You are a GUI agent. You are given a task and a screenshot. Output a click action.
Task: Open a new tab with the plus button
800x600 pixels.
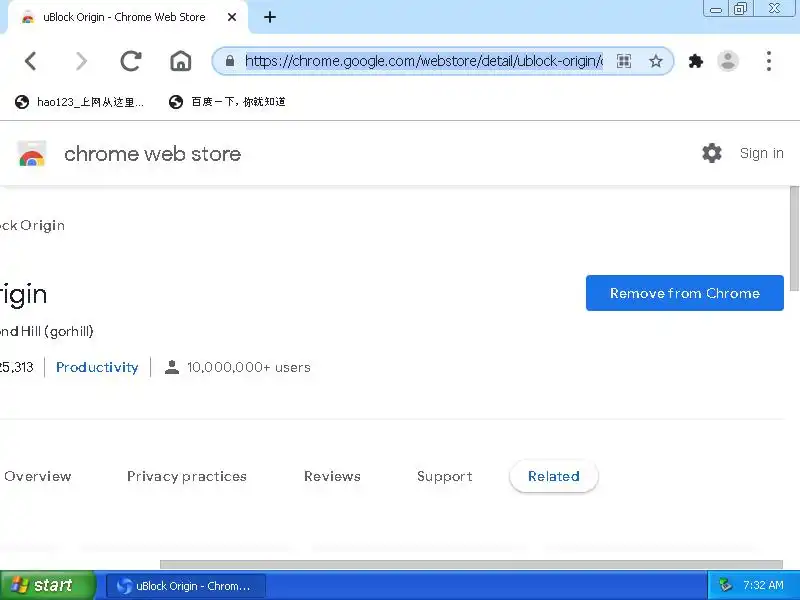(x=270, y=17)
